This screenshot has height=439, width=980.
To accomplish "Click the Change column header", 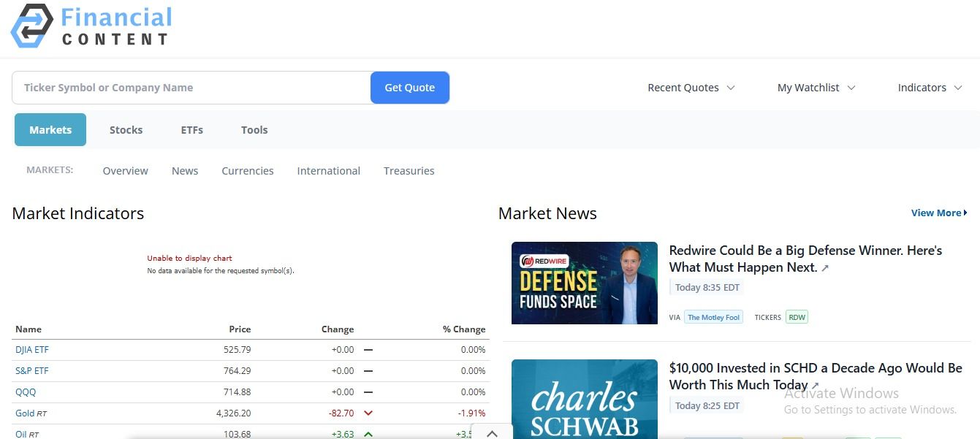I will point(338,329).
